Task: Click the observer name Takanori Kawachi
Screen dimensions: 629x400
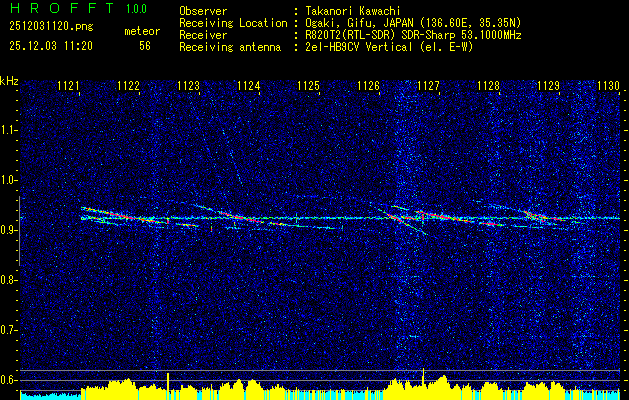Action: click(353, 11)
